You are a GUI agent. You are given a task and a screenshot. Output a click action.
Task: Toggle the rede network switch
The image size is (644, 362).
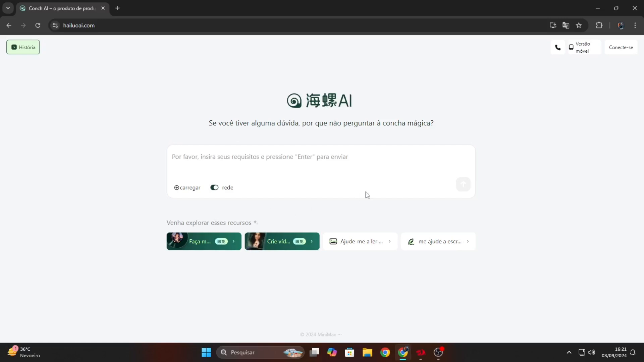[x=214, y=187]
